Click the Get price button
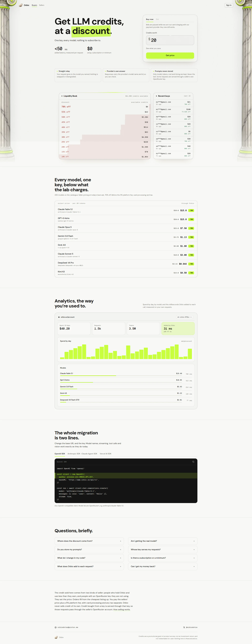 [x=170, y=56]
